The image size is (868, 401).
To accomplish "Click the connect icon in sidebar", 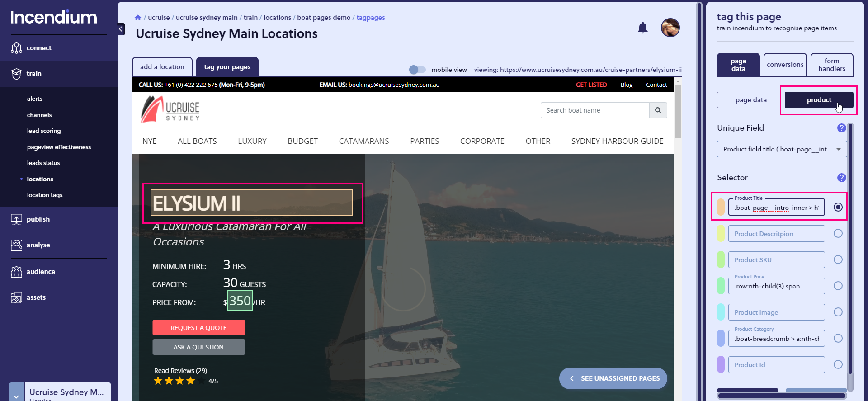I will point(16,48).
